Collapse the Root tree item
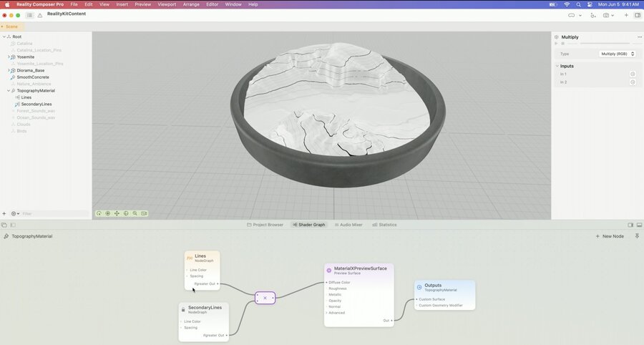This screenshot has width=644, height=345. coord(4,37)
